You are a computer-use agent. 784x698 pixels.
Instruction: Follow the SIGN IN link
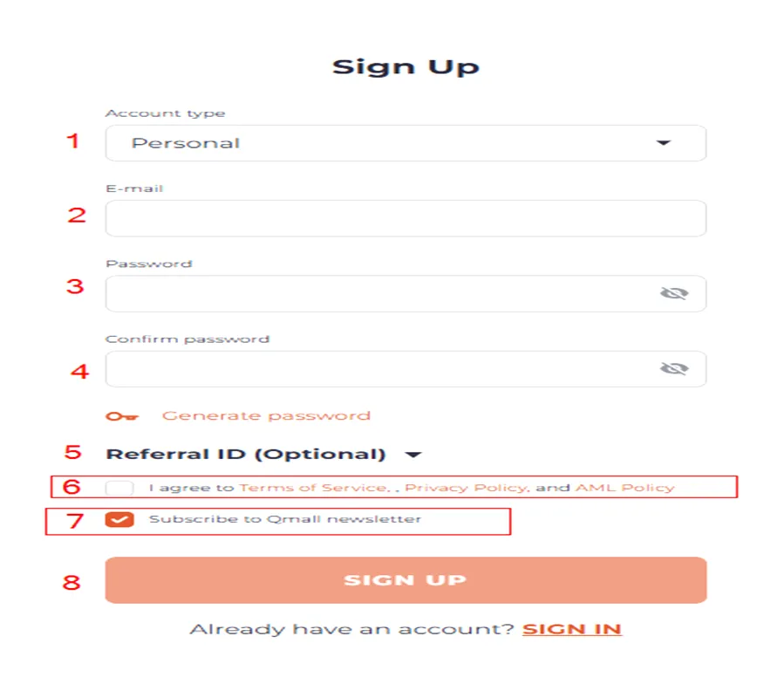(x=571, y=629)
